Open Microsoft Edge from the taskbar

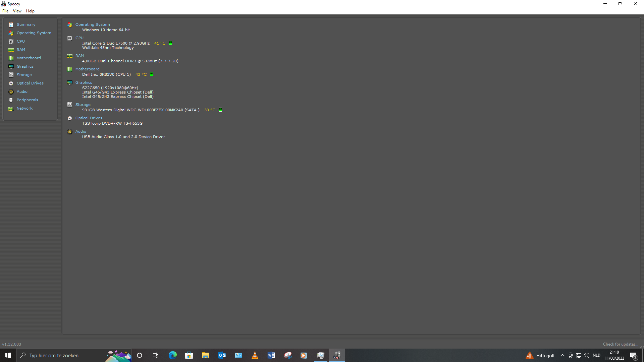pos(172,355)
